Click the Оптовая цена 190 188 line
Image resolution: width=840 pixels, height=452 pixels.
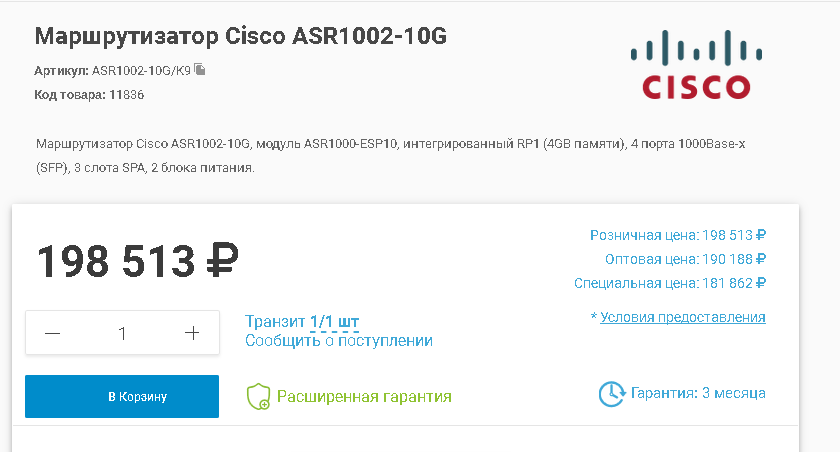tap(685, 259)
